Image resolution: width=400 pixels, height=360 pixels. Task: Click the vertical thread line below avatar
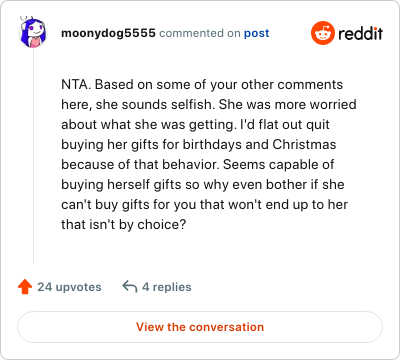click(x=33, y=156)
